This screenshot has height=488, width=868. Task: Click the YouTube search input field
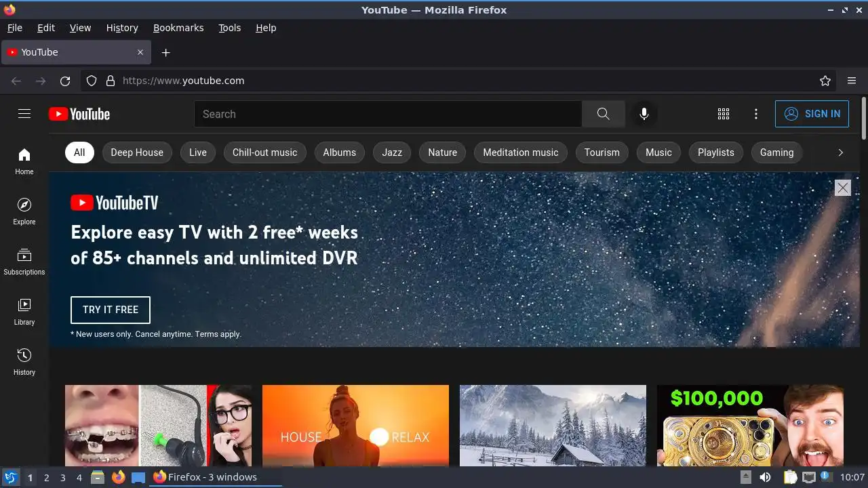click(x=388, y=114)
